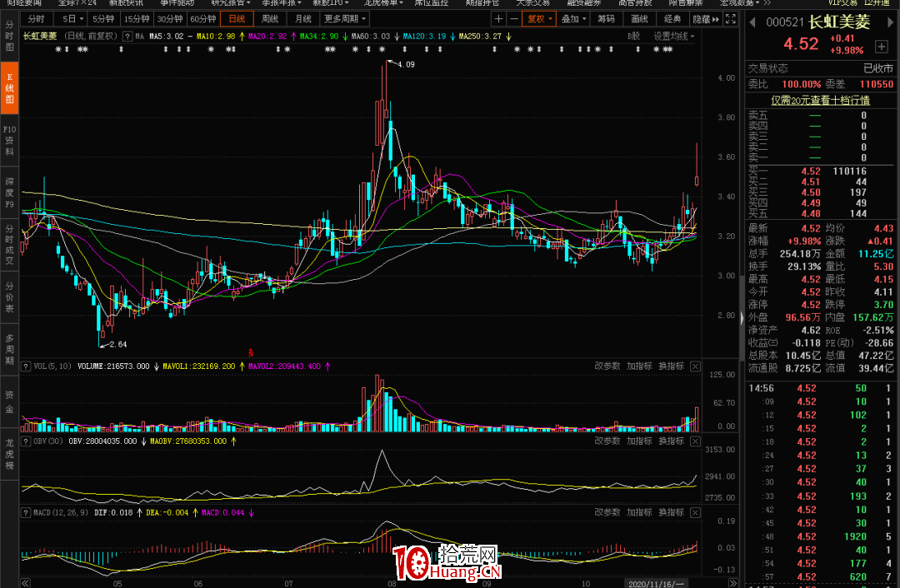Toggle the 画线 drawing tools
The height and width of the screenshot is (588, 900).
pyautogui.click(x=639, y=19)
